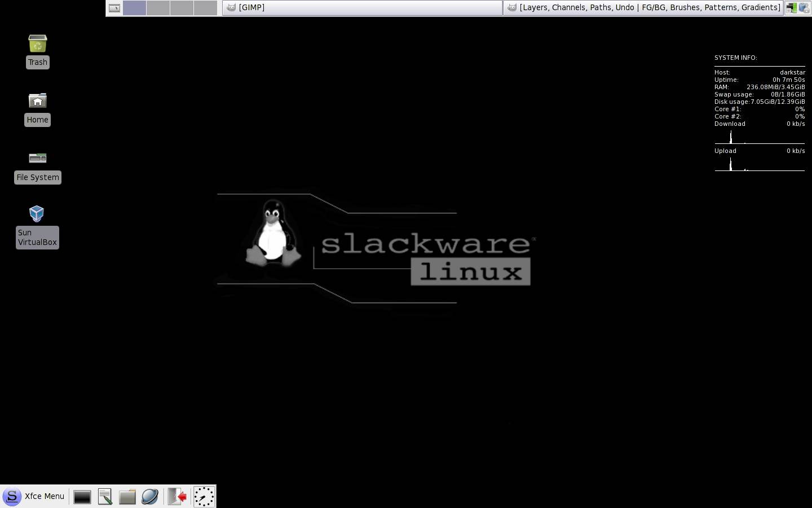
Task: Switch to the fourth workspace in pager
Action: click(205, 8)
